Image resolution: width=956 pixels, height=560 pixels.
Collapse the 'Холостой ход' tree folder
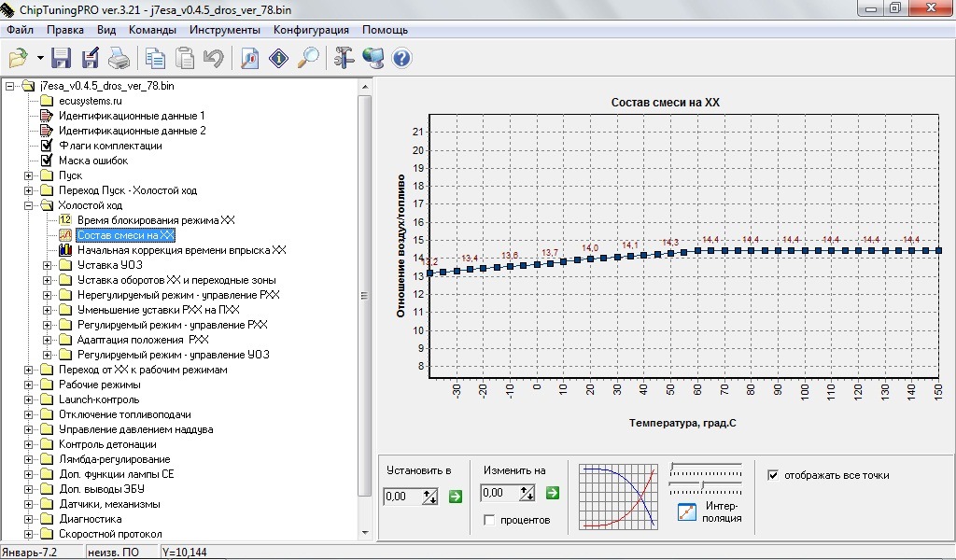(29, 205)
